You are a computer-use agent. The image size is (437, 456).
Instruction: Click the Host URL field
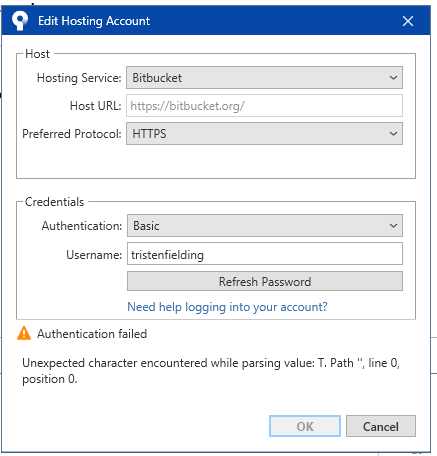[264, 106]
